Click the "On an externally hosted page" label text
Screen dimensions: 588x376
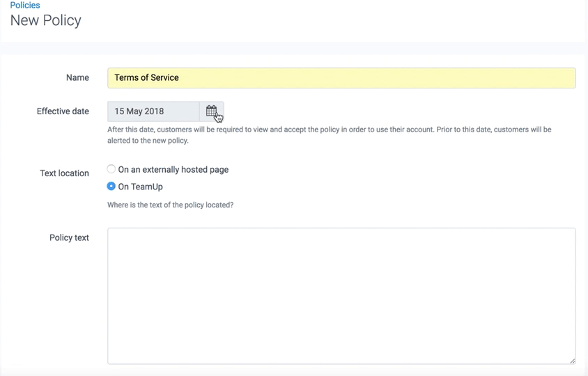pyautogui.click(x=173, y=169)
